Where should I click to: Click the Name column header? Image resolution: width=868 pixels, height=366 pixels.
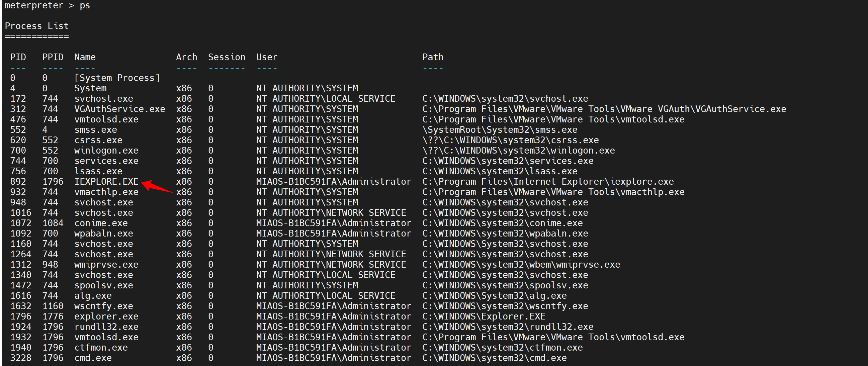click(x=85, y=57)
